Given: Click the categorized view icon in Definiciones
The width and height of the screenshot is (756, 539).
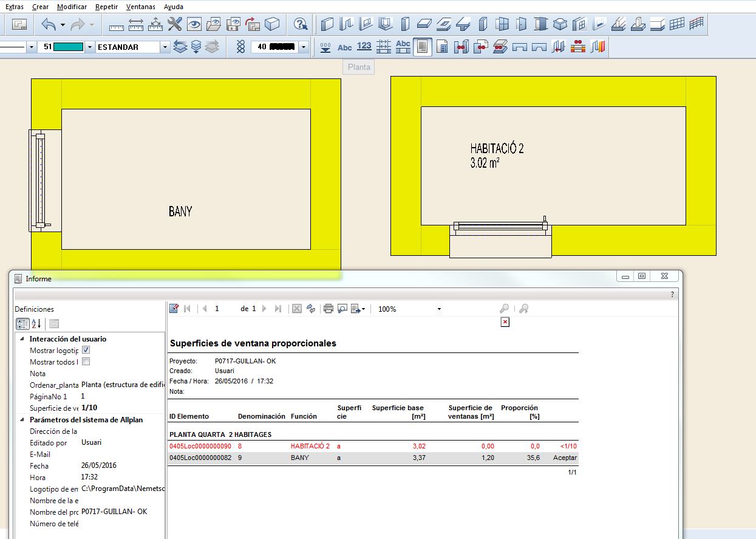Looking at the screenshot, I should click(22, 324).
